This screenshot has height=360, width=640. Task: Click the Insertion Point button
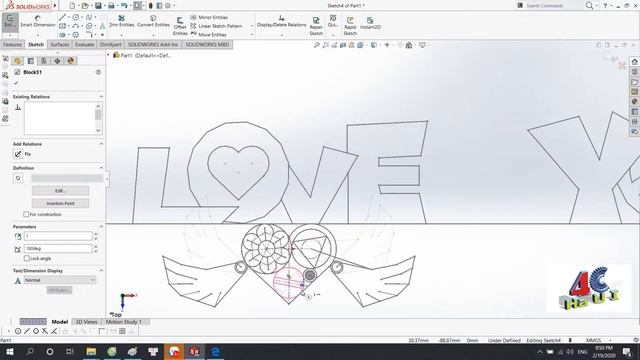pyautogui.click(x=60, y=203)
